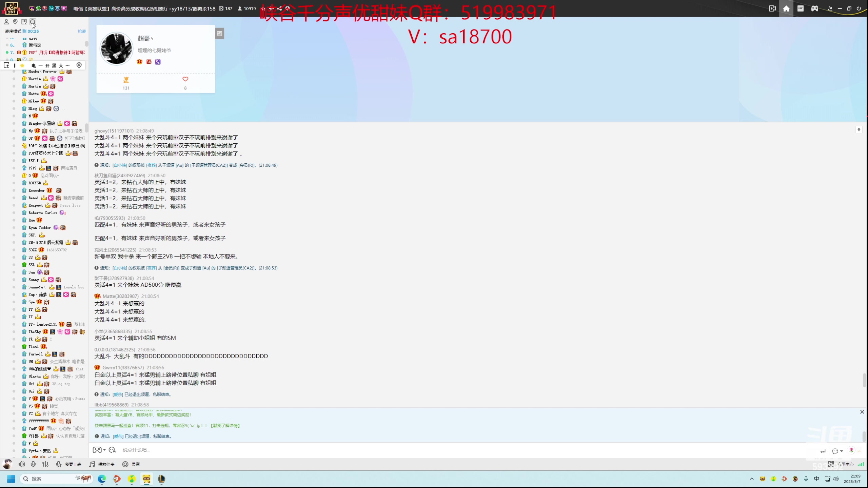The height and width of the screenshot is (488, 868).
Task: Click the system tray volume icon
Action: coord(836,479)
